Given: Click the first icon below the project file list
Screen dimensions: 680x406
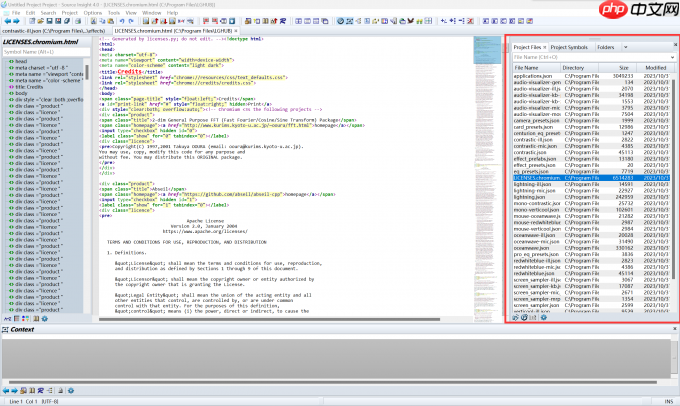Looking at the screenshot, I should point(514,317).
